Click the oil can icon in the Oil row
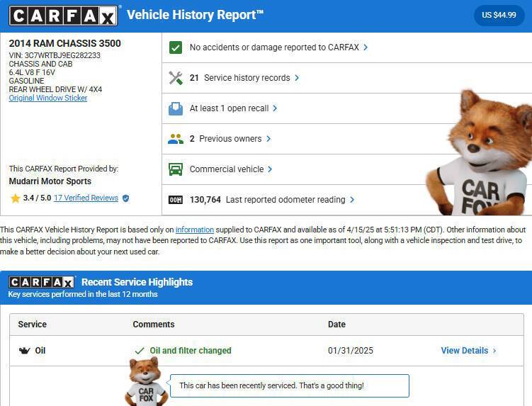 tap(24, 351)
